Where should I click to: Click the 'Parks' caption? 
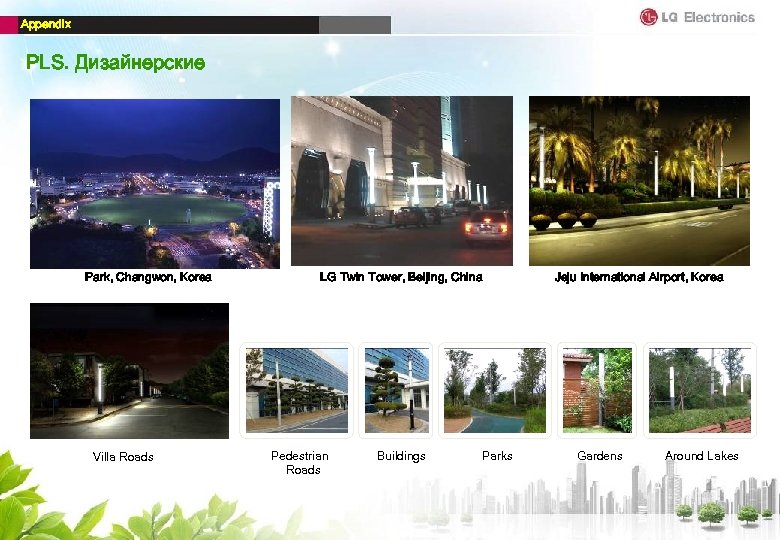point(497,455)
